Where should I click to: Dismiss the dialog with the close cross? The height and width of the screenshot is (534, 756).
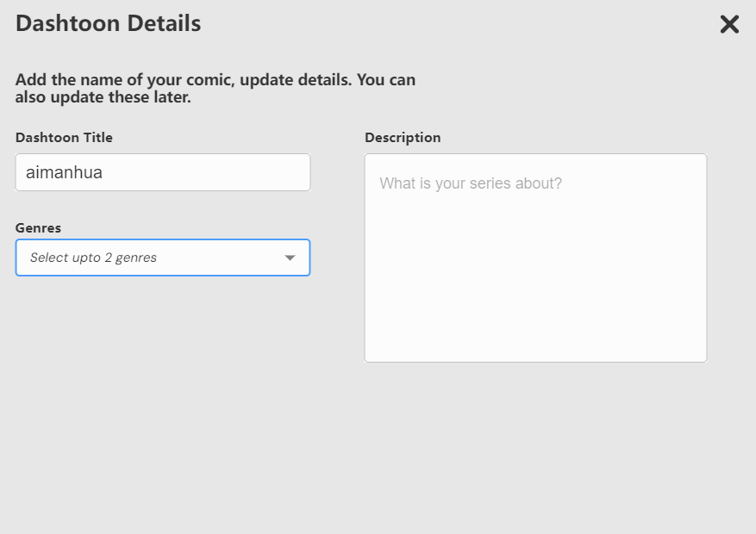coord(729,24)
